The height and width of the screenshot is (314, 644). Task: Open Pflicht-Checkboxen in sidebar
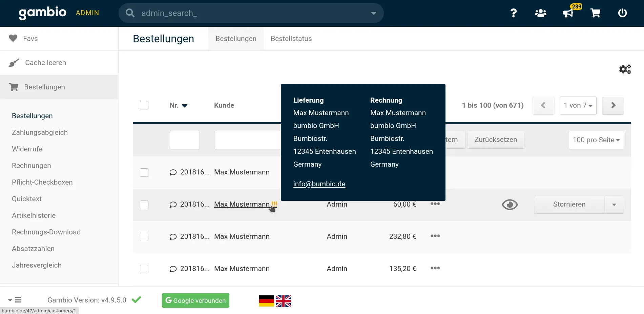(x=42, y=182)
